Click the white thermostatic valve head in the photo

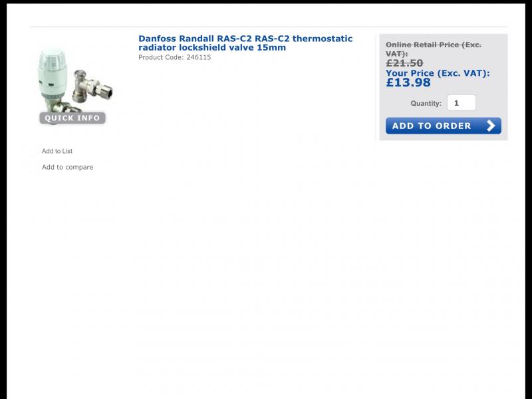[52, 72]
